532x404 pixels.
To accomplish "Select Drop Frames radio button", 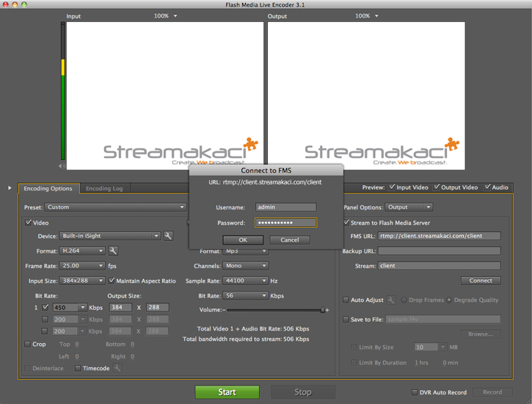I will (404, 300).
